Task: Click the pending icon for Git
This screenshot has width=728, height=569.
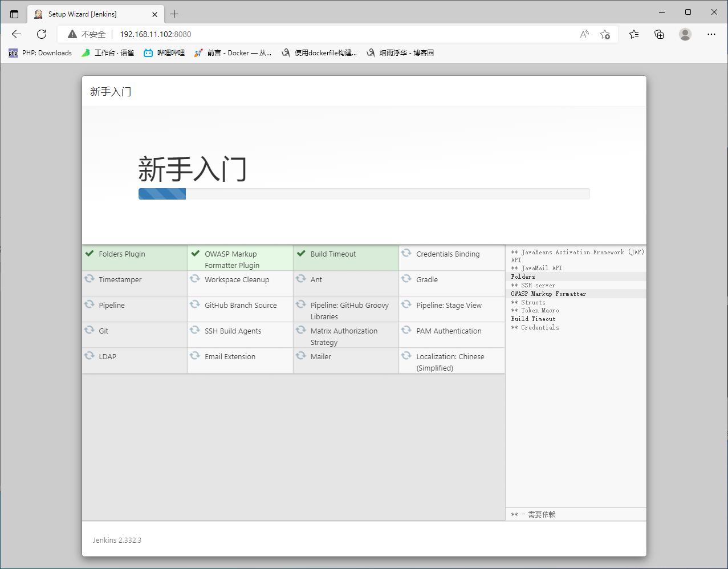Action: point(90,330)
